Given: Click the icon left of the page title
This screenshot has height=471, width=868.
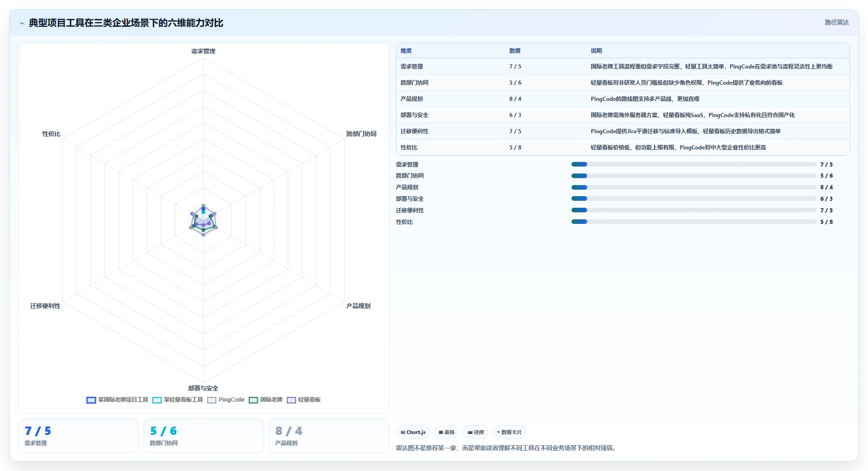Looking at the screenshot, I should 22,23.
